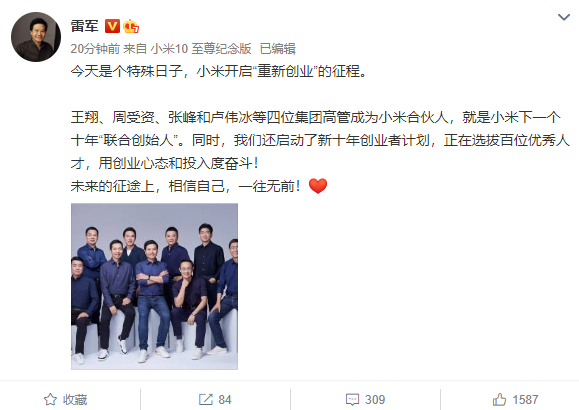Open the 雷军 username link

[85, 26]
